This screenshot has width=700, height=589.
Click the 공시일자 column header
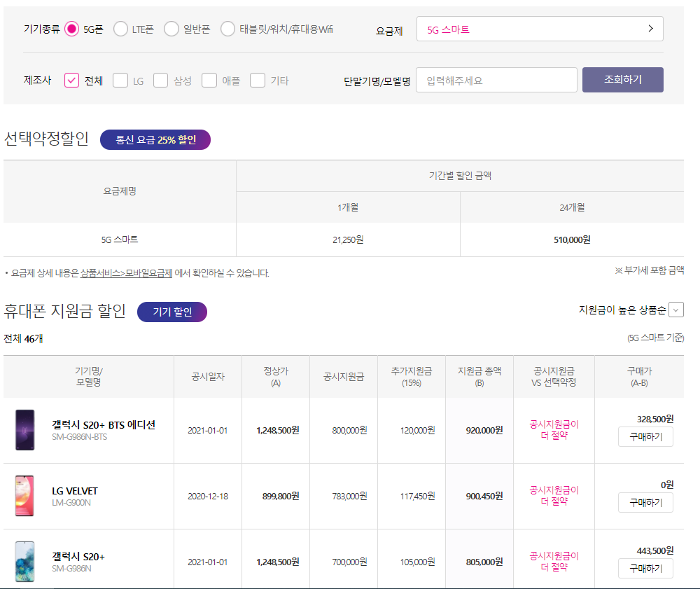(208, 377)
